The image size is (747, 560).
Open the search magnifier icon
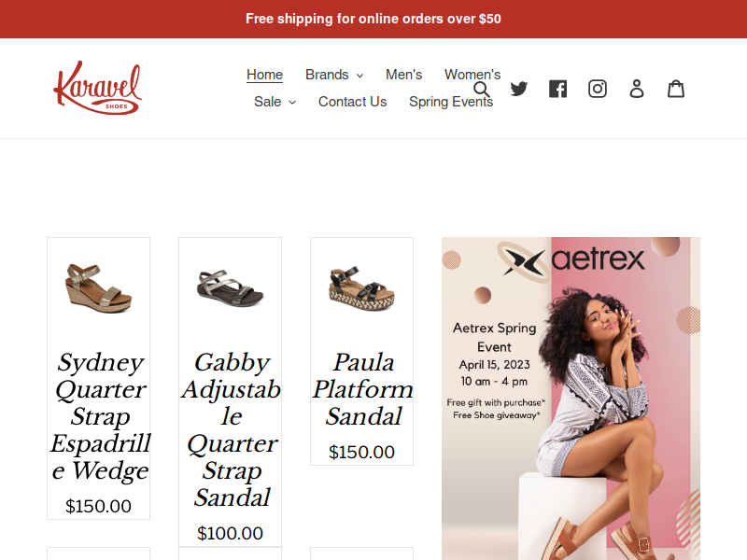tap(481, 89)
